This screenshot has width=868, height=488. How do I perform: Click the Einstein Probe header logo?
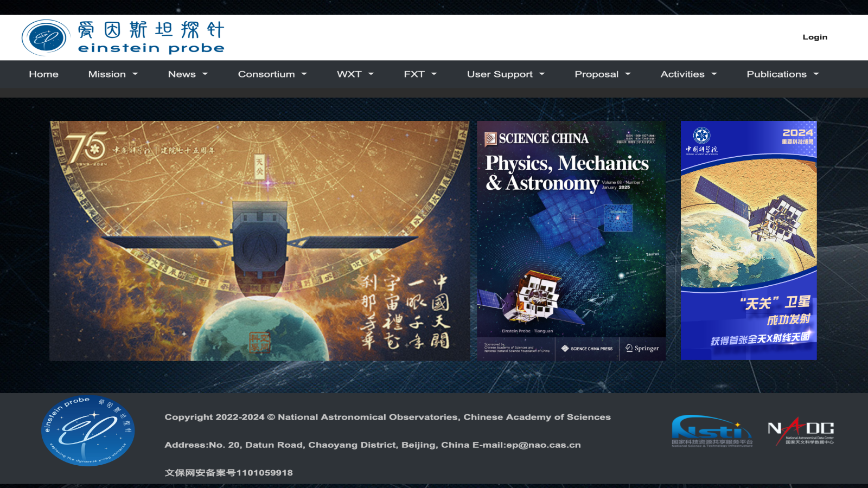(x=123, y=38)
